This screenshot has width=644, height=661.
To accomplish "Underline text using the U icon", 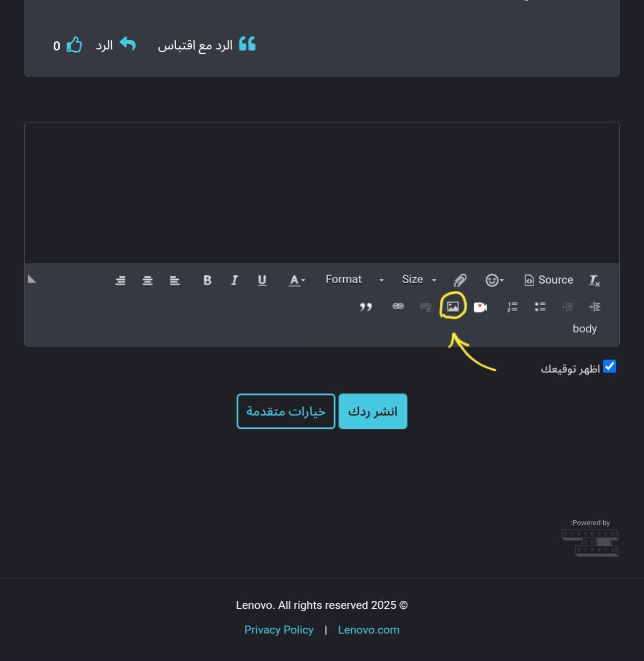I will [262, 279].
